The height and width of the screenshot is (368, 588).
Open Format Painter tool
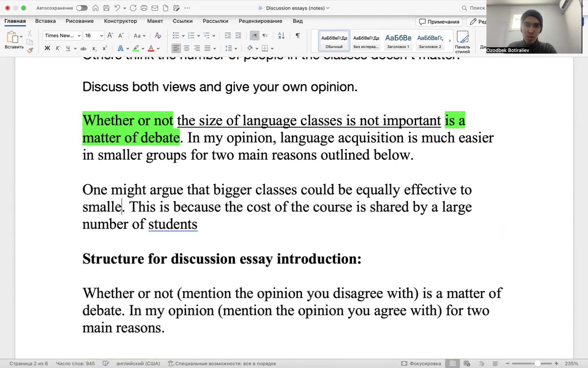tap(30, 51)
